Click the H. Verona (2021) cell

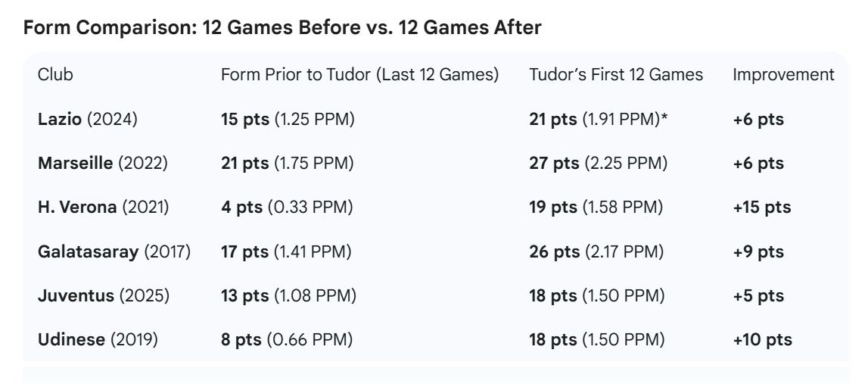103,207
